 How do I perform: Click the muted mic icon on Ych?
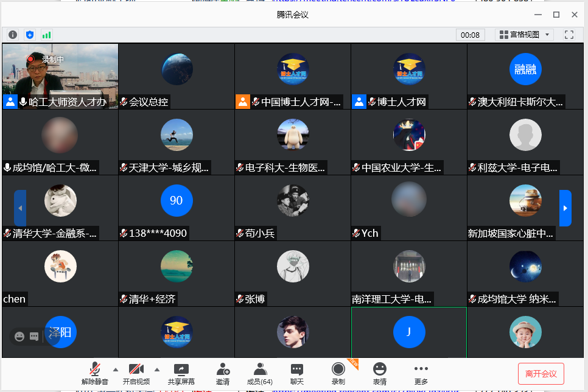pyautogui.click(x=356, y=233)
